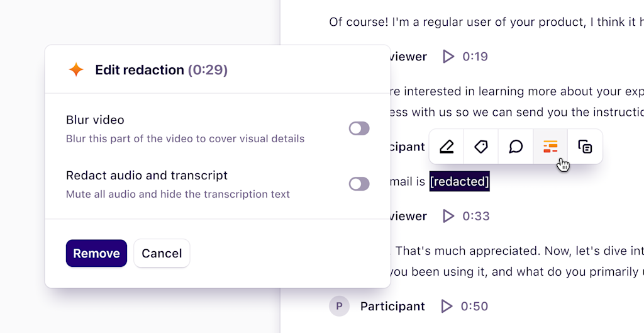Toggle Redact audio and transcript switch

coord(359,184)
